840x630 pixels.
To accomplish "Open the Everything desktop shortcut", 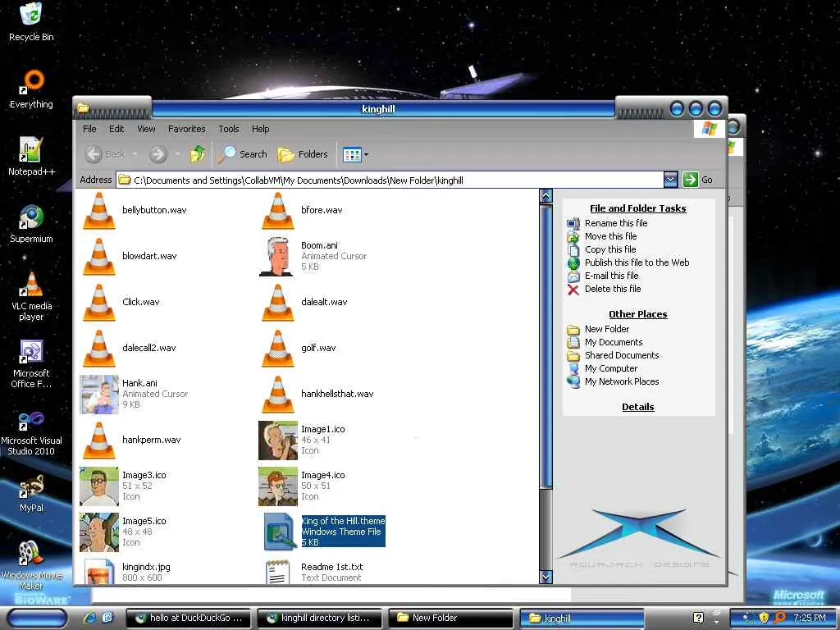I will (32, 89).
